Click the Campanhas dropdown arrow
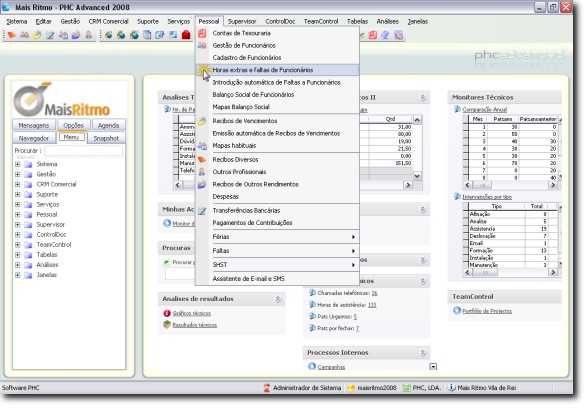The height and width of the screenshot is (410, 584). tap(433, 366)
